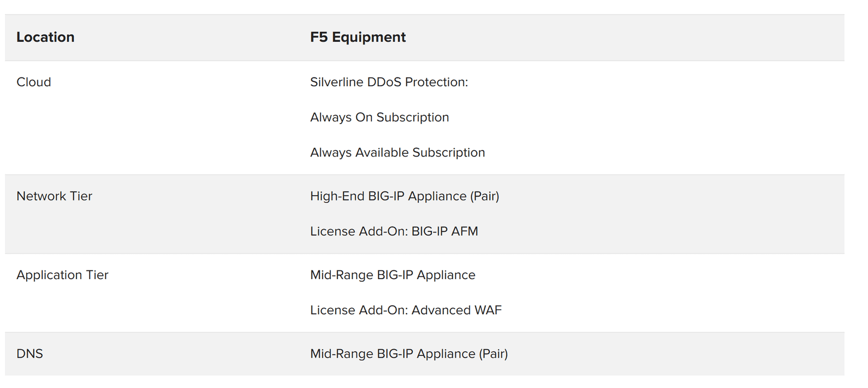Click the High-End BIG-IP Appliance entry

[x=390, y=196]
